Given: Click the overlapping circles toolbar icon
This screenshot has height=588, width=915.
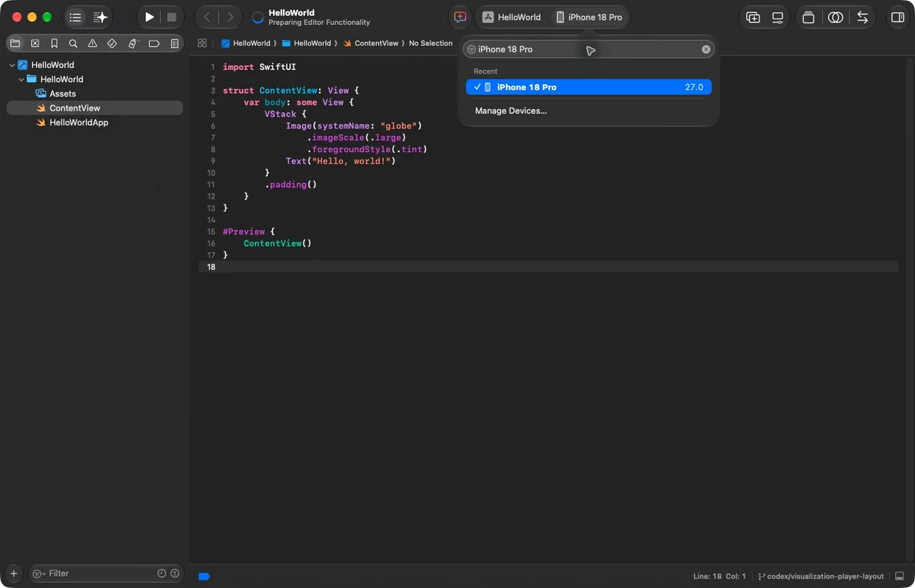Looking at the screenshot, I should click(836, 17).
